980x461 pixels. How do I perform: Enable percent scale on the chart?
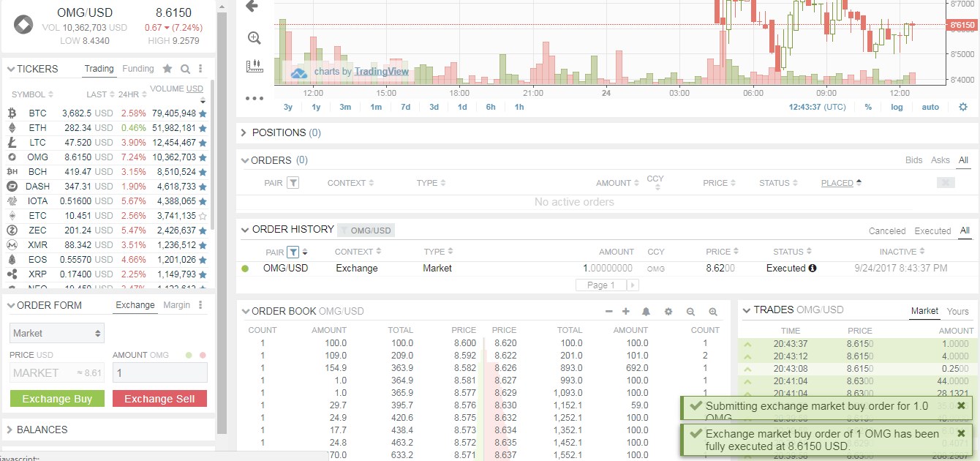[x=868, y=106]
